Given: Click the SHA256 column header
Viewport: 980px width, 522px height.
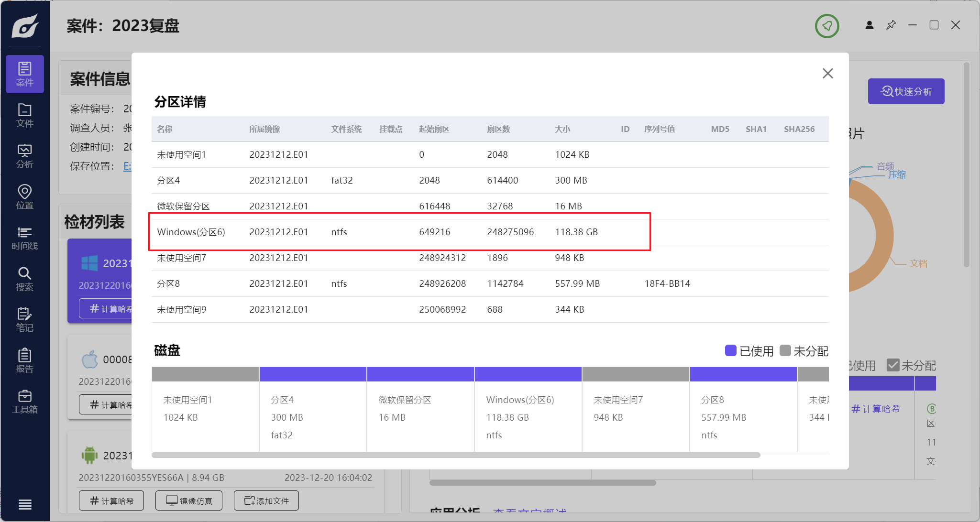Looking at the screenshot, I should [x=799, y=129].
